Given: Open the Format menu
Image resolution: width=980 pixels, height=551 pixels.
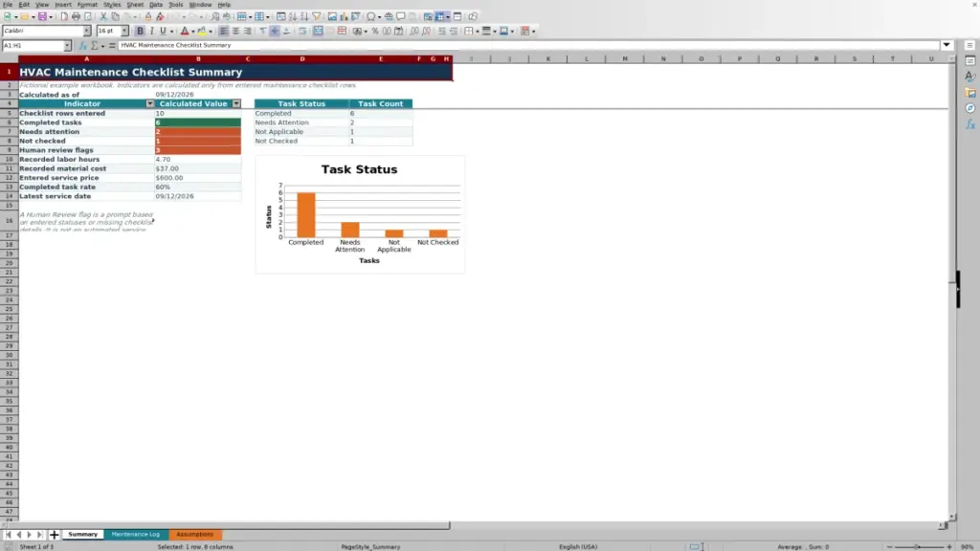Looking at the screenshot, I should pos(87,5).
